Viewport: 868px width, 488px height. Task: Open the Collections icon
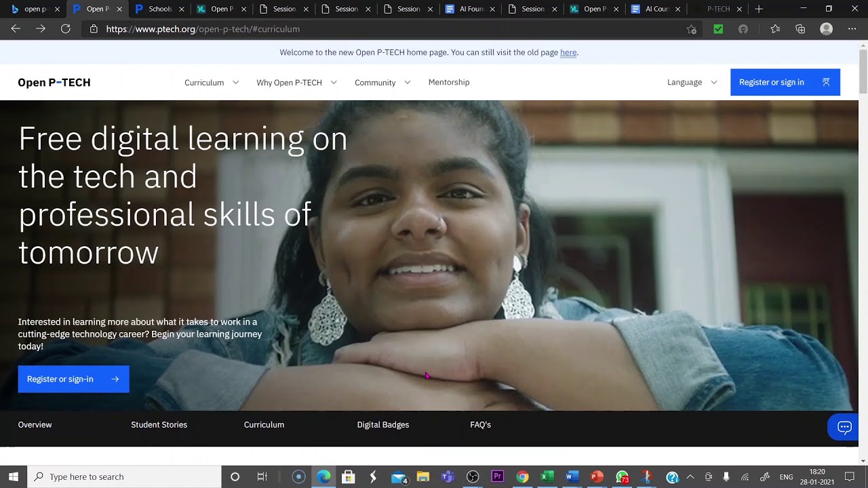(800, 29)
